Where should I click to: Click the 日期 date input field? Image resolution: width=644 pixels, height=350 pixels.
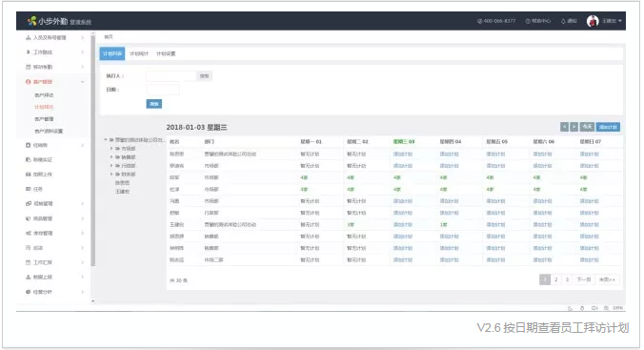[163, 90]
